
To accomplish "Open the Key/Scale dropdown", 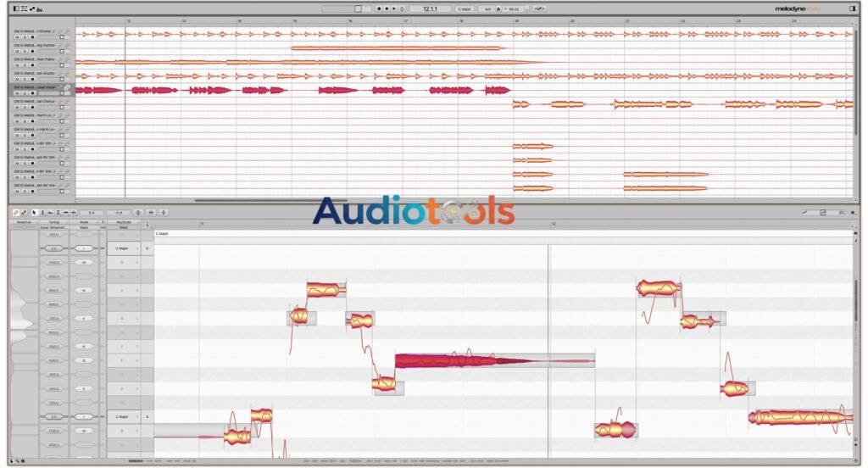I will (124, 222).
